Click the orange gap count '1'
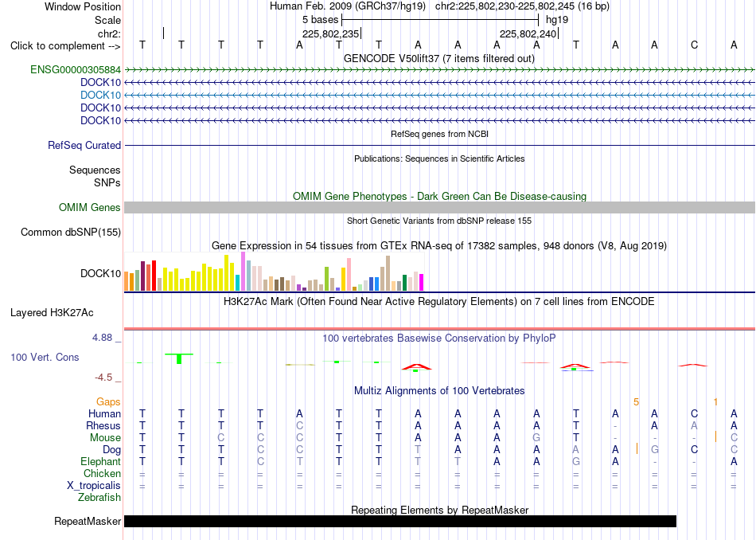Image resolution: width=756 pixels, height=540 pixels. pyautogui.click(x=716, y=402)
